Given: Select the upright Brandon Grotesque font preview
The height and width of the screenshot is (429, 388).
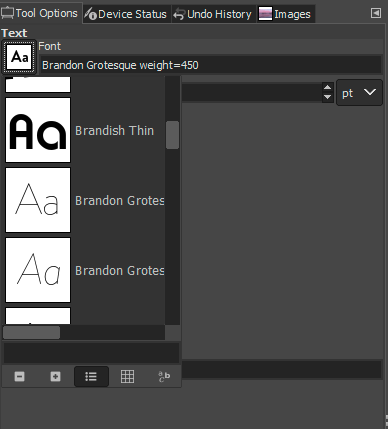Looking at the screenshot, I should click(38, 200).
